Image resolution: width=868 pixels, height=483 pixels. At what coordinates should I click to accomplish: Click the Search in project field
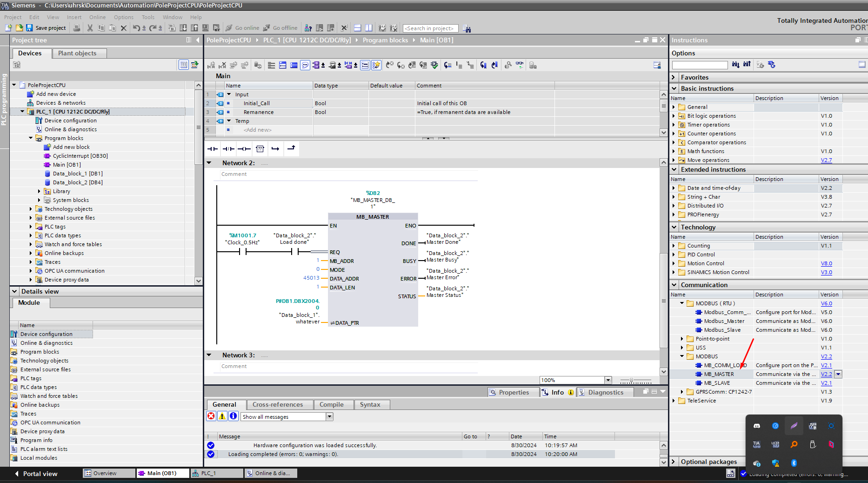point(431,28)
